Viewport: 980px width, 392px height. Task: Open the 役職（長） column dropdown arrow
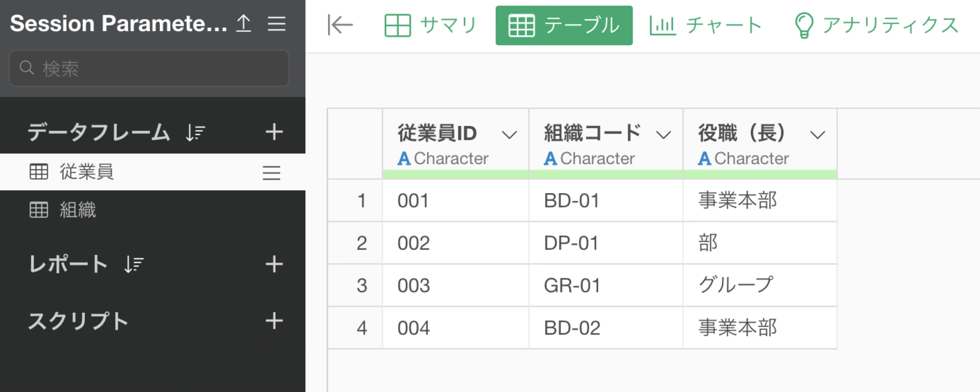817,134
